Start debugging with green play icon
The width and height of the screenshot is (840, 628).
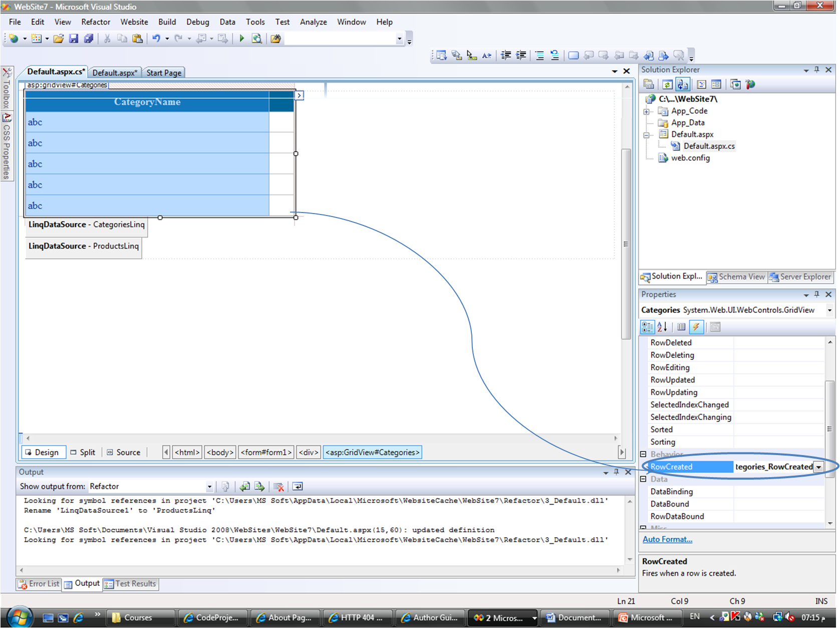click(x=242, y=39)
